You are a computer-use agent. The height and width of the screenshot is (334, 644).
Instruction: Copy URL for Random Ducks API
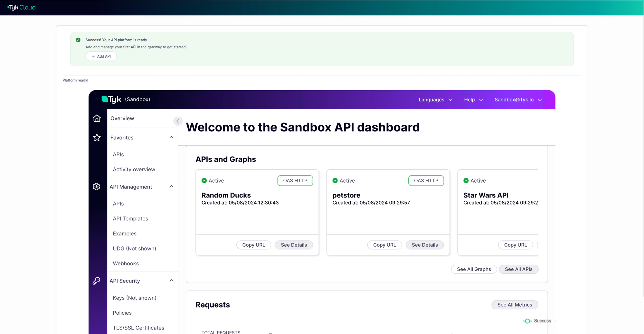pyautogui.click(x=253, y=245)
